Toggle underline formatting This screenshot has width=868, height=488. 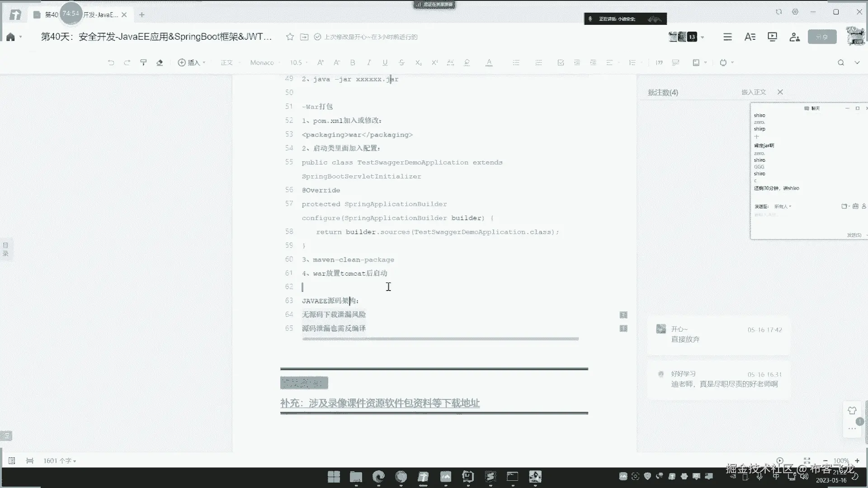(385, 63)
